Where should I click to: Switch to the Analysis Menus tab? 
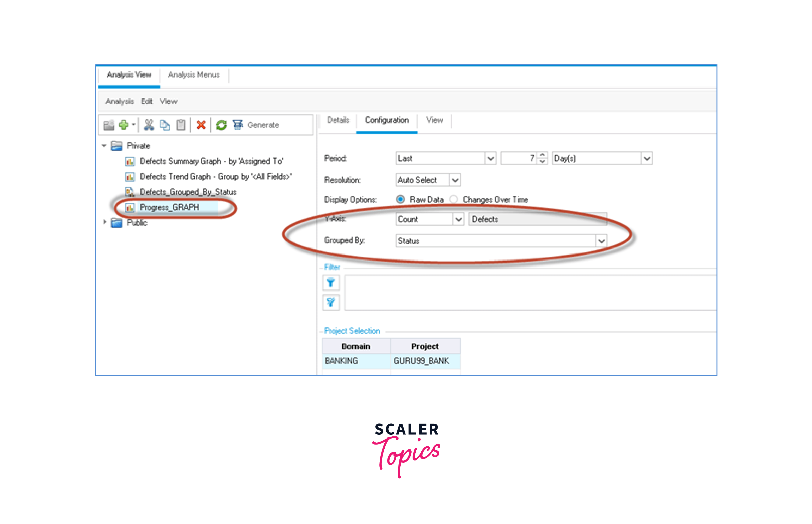194,74
